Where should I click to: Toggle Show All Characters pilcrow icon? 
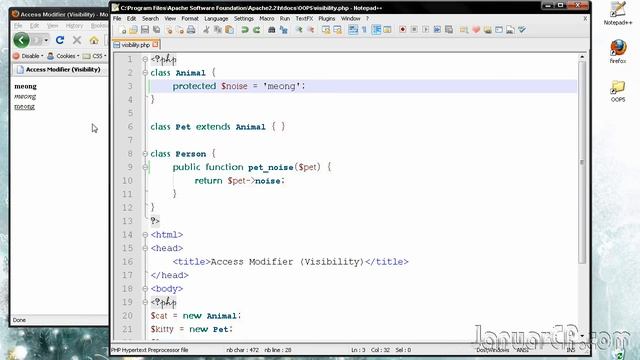364,30
